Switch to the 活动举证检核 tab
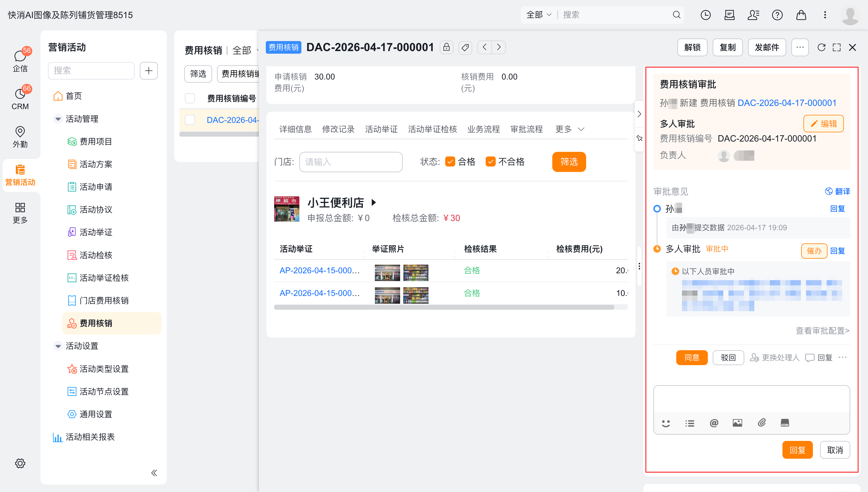Viewport: 868px width, 492px height. click(432, 129)
